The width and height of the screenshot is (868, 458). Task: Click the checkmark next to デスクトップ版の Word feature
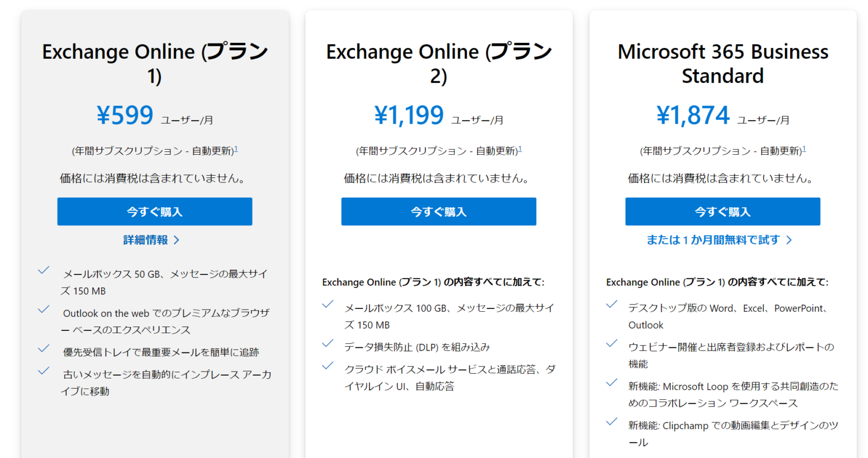611,304
